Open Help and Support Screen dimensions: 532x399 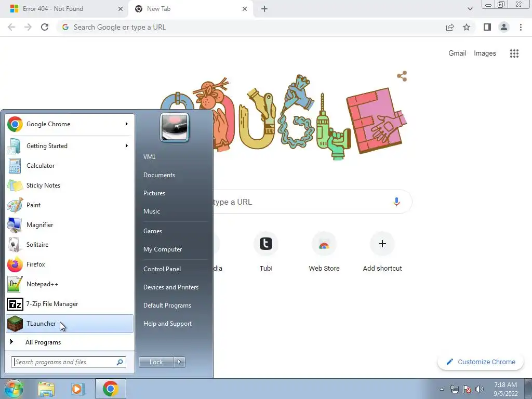point(167,324)
